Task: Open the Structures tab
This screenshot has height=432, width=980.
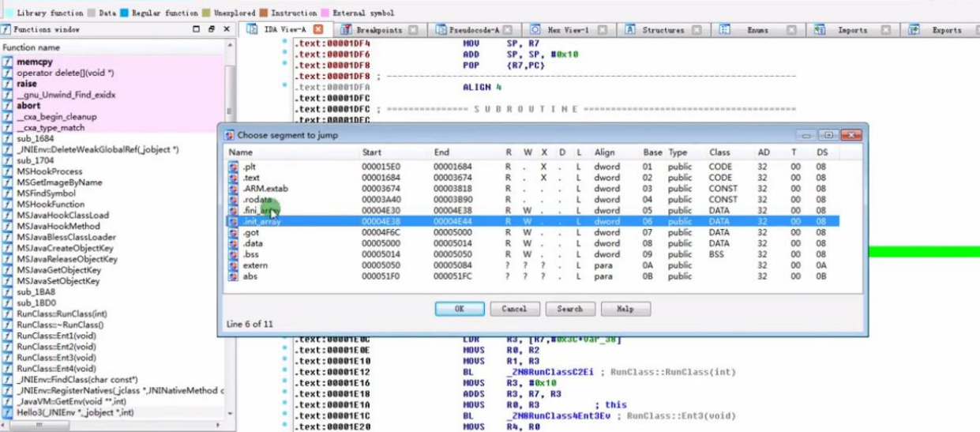Action: [x=663, y=30]
